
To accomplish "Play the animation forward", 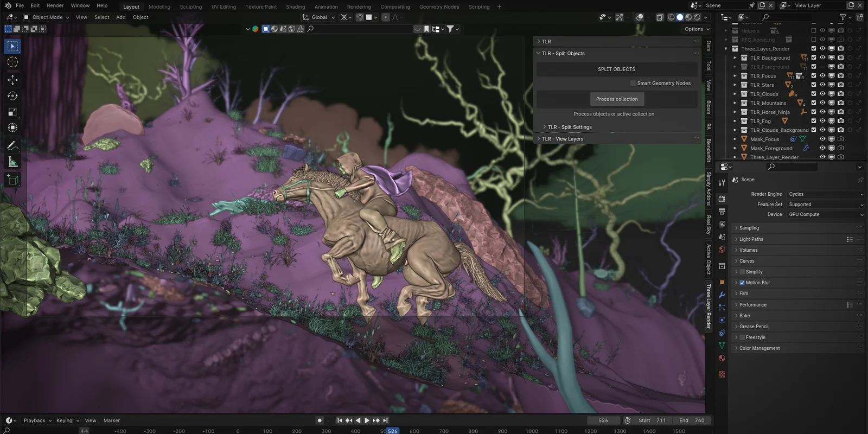I will [x=367, y=420].
